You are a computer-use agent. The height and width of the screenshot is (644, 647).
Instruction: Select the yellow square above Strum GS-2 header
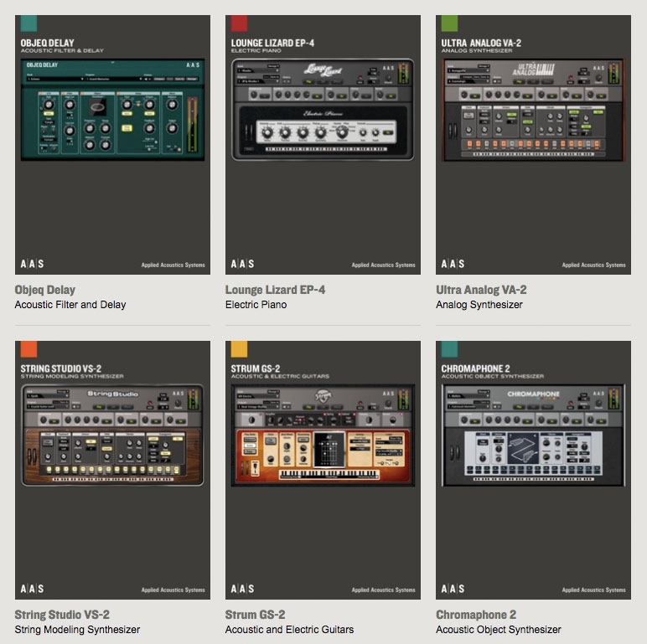point(239,349)
